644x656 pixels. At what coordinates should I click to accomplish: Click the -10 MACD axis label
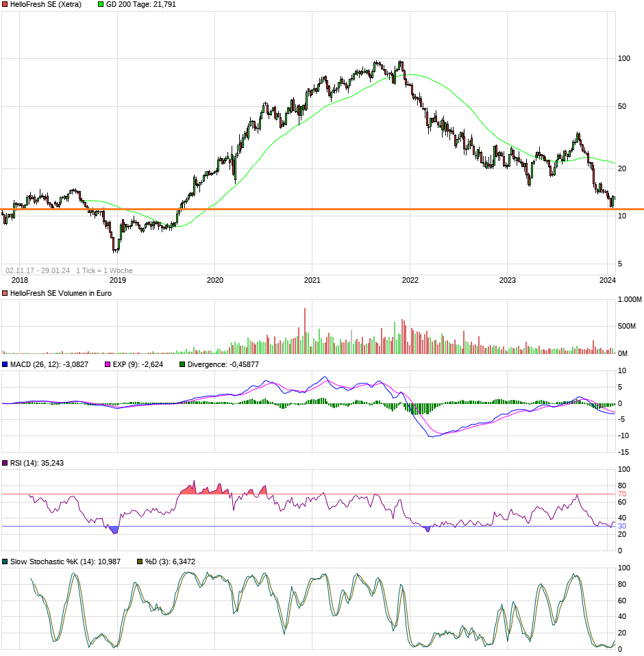pos(623,436)
